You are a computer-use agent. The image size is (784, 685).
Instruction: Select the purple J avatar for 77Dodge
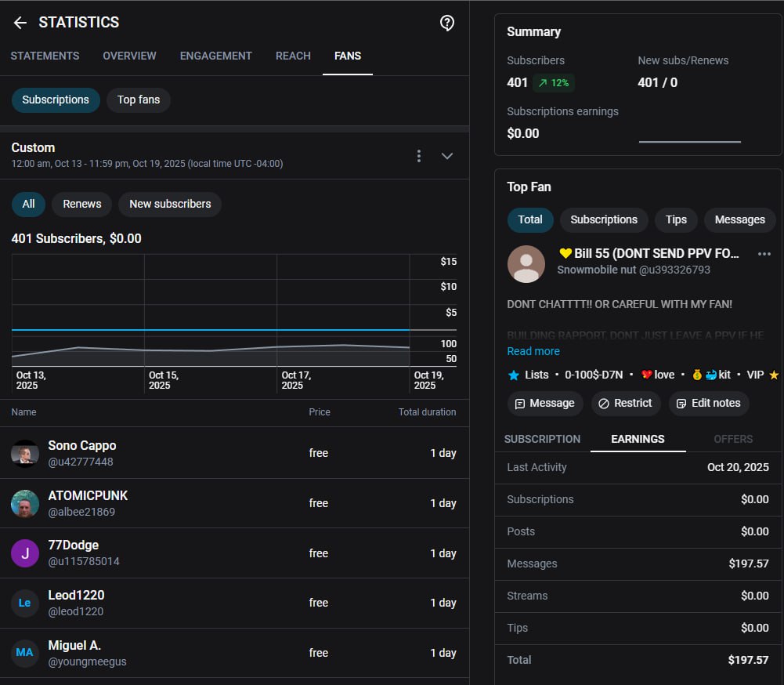point(25,553)
